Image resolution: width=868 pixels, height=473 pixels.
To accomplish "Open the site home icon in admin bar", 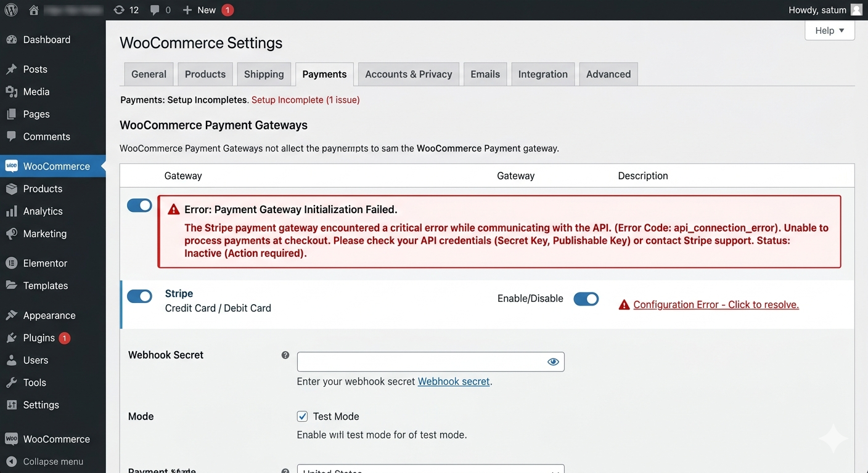I will (34, 10).
